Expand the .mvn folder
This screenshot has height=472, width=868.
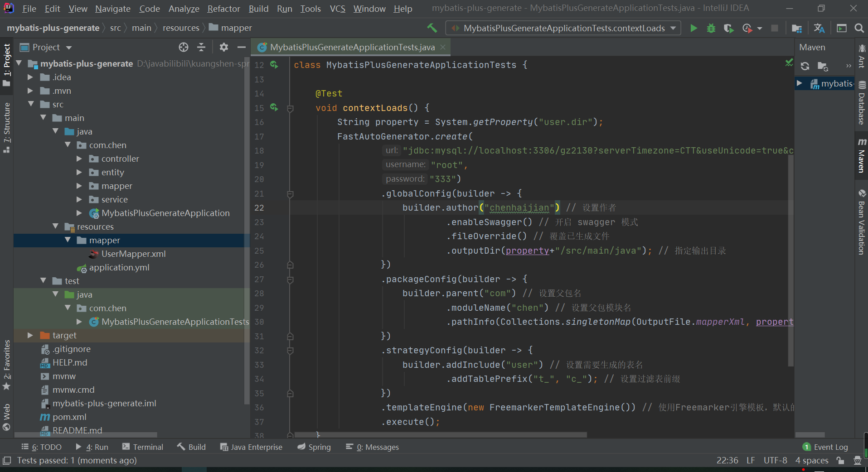30,91
